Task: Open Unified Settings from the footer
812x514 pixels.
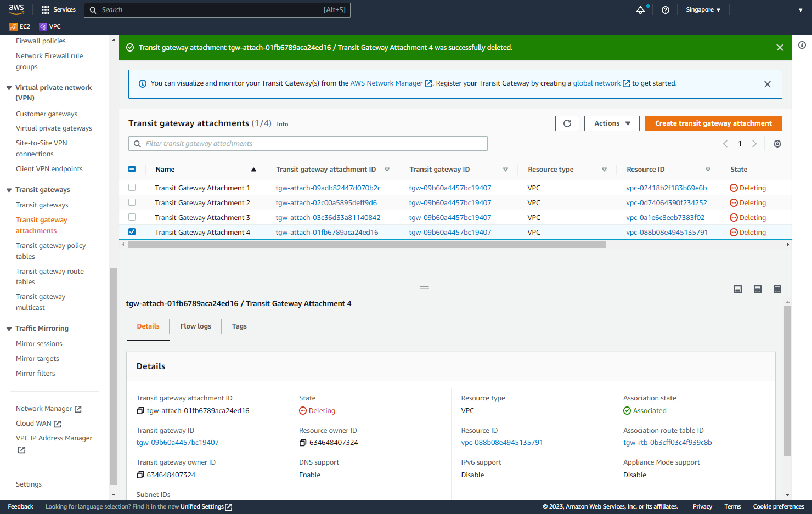Action: pos(206,507)
